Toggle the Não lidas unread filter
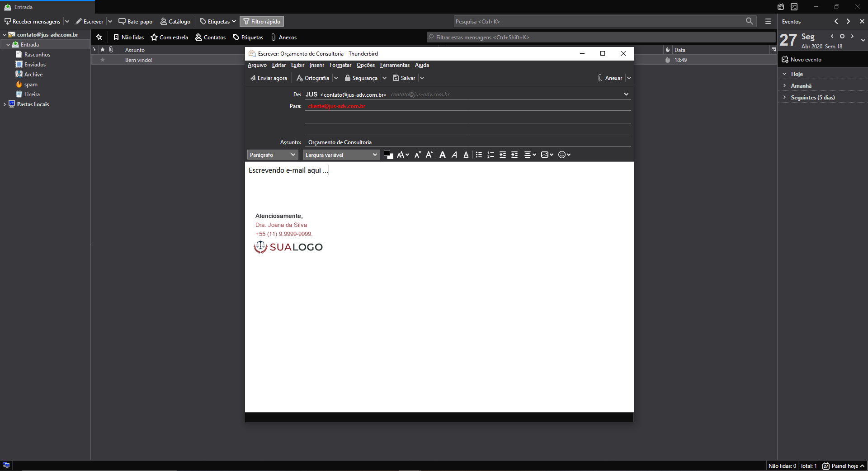 coord(128,38)
